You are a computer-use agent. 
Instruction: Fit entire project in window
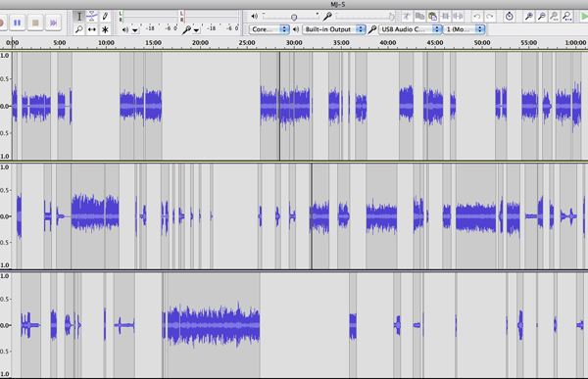567,17
